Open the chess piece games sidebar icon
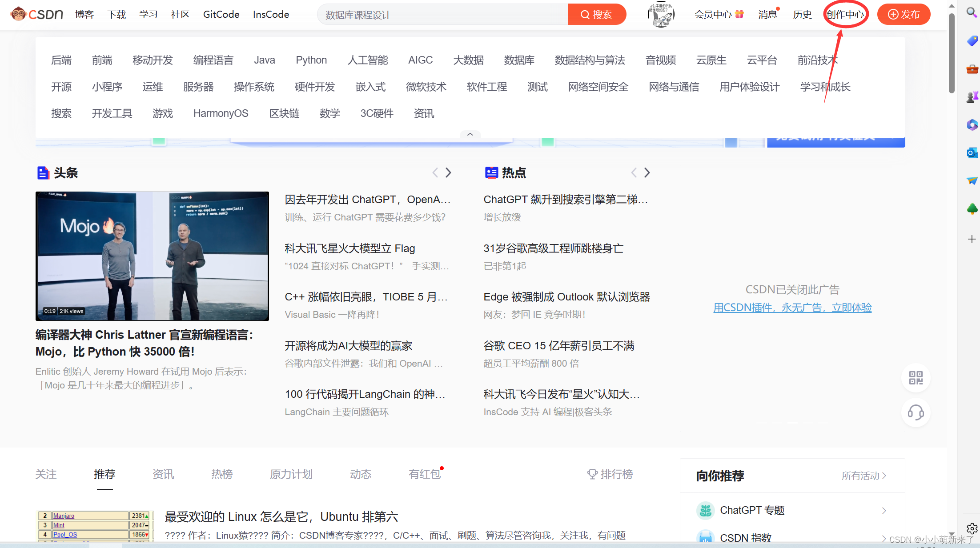Viewport: 980px width, 548px height. (x=972, y=97)
